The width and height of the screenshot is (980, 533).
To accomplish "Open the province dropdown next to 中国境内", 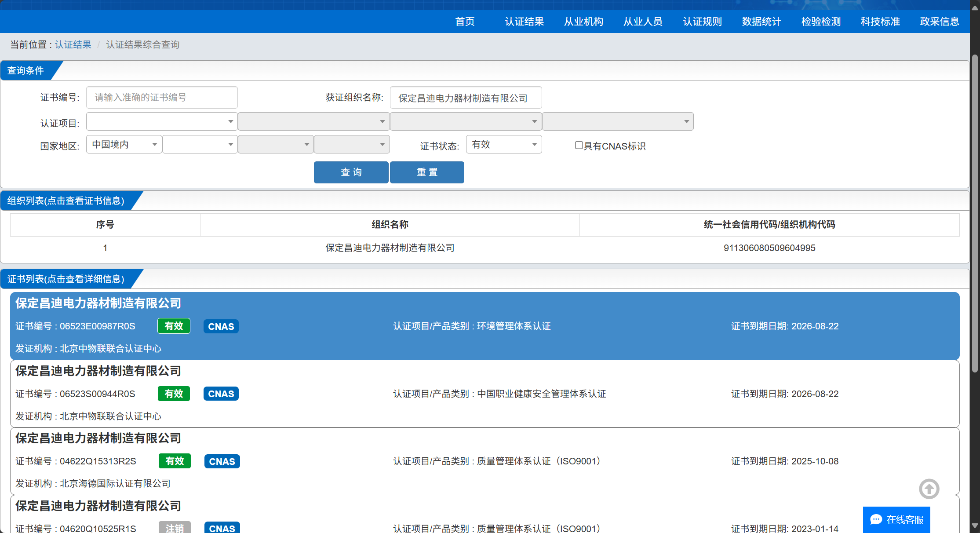I will (x=200, y=144).
